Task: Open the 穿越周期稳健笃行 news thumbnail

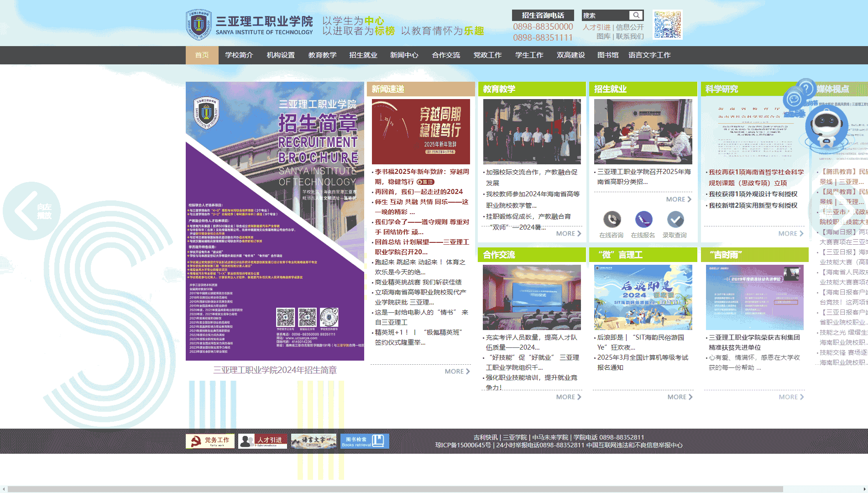Action: pyautogui.click(x=421, y=131)
